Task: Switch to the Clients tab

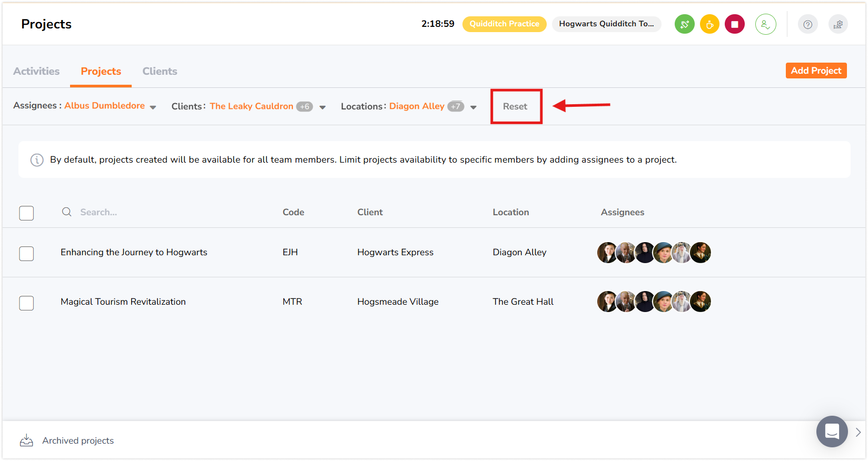Action: [x=160, y=71]
